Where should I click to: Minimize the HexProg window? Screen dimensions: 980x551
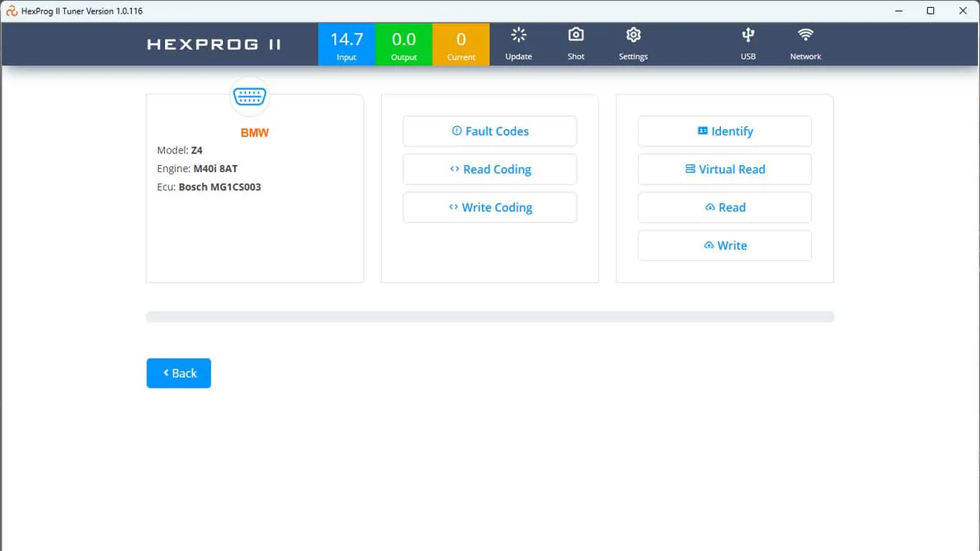point(897,11)
